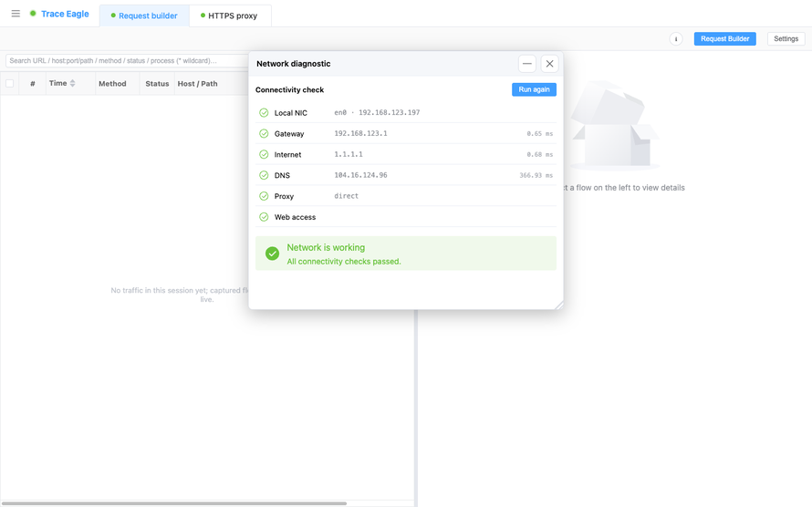Click the All connectivity checks passed text

pyautogui.click(x=344, y=262)
